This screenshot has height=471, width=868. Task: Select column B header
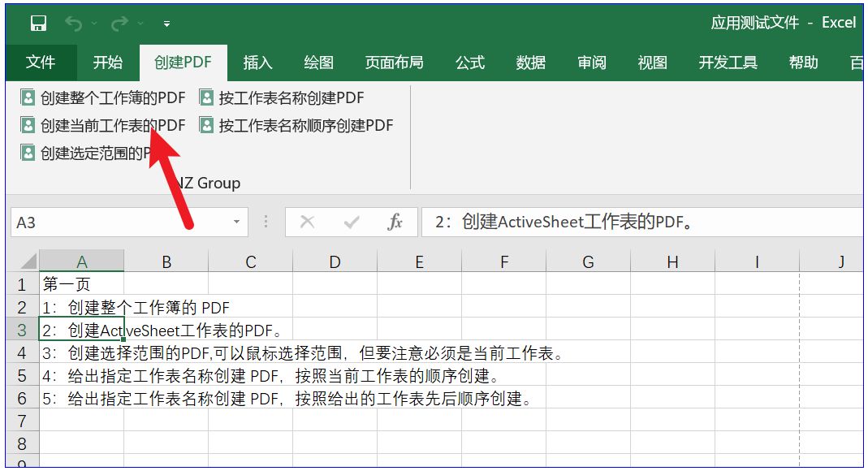click(166, 261)
